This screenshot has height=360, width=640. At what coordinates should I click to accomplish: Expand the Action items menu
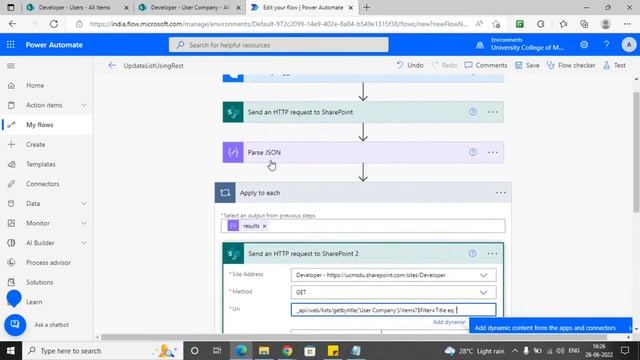tap(84, 105)
